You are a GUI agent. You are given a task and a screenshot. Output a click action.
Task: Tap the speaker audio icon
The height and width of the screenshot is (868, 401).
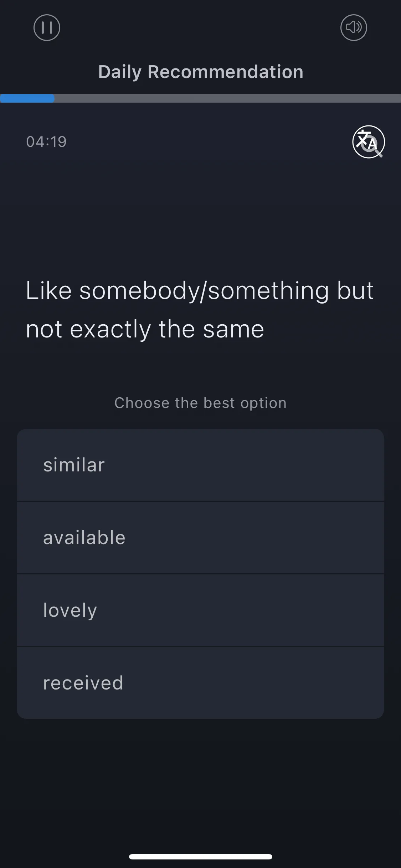click(354, 27)
